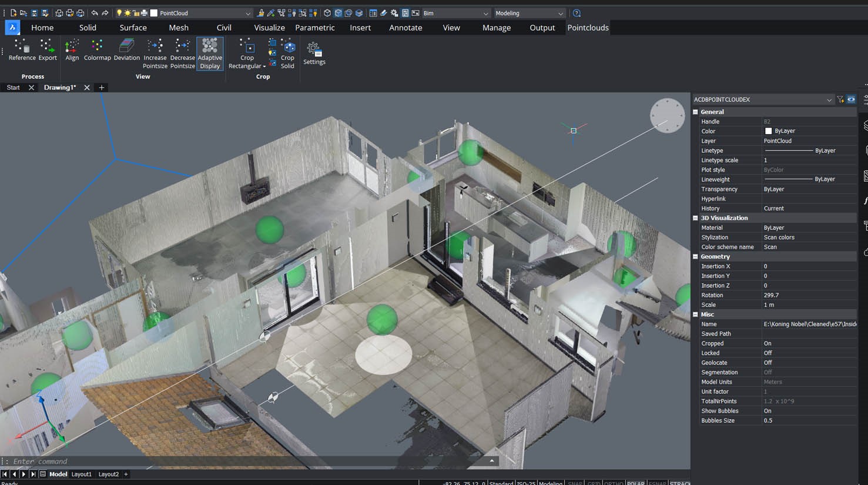This screenshot has height=485, width=868.
Task: Click the ByLayer color swatch for Color
Action: click(769, 131)
